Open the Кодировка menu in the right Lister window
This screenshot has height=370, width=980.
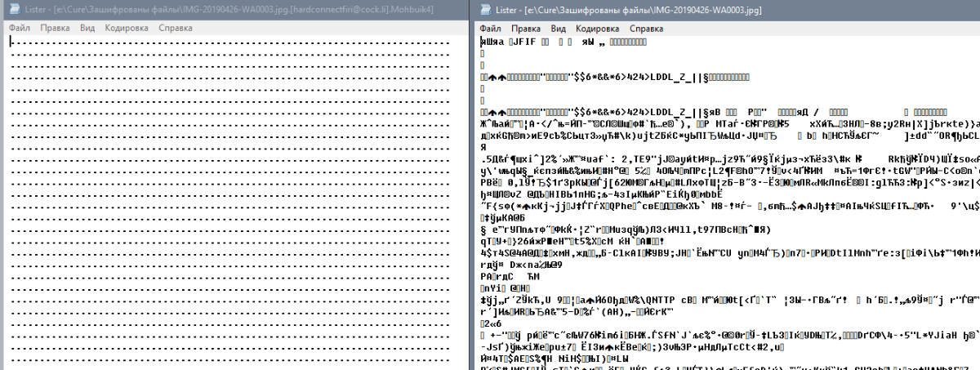(597, 28)
